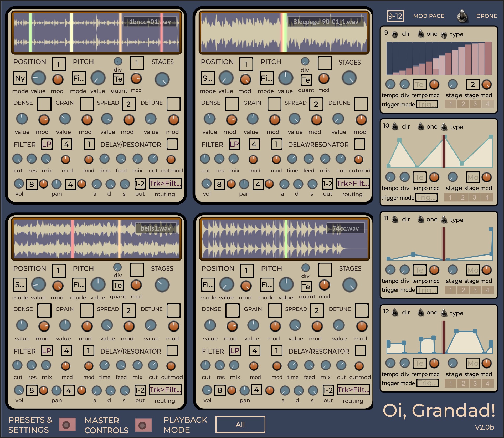Click the red position marker in 1bnce waveform
The width and height of the screenshot is (504, 438).
(x=161, y=32)
